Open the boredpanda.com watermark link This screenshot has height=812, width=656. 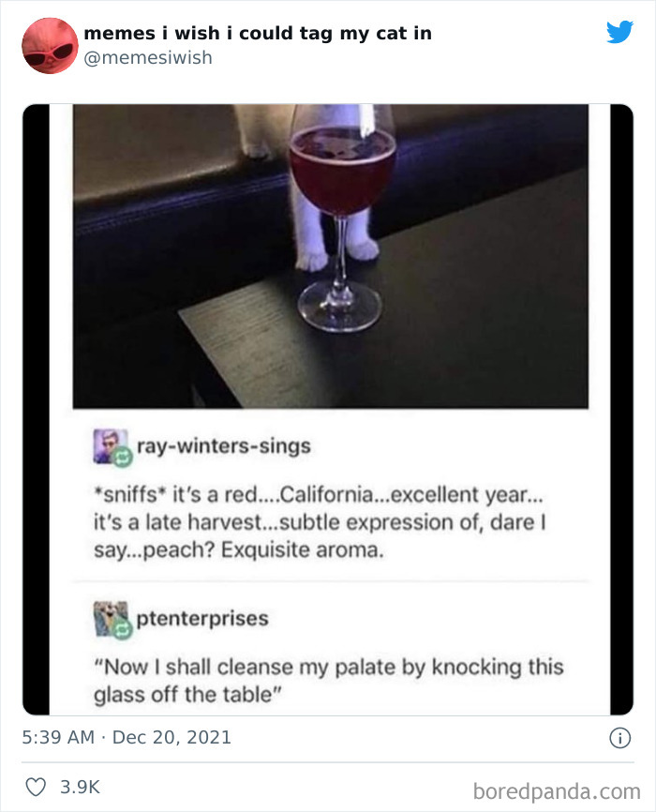[557, 791]
